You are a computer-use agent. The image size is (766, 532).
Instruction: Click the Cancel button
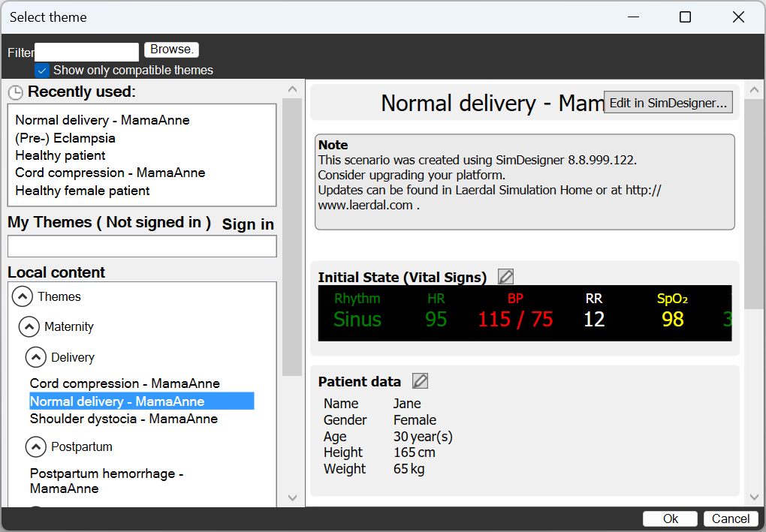tap(731, 518)
